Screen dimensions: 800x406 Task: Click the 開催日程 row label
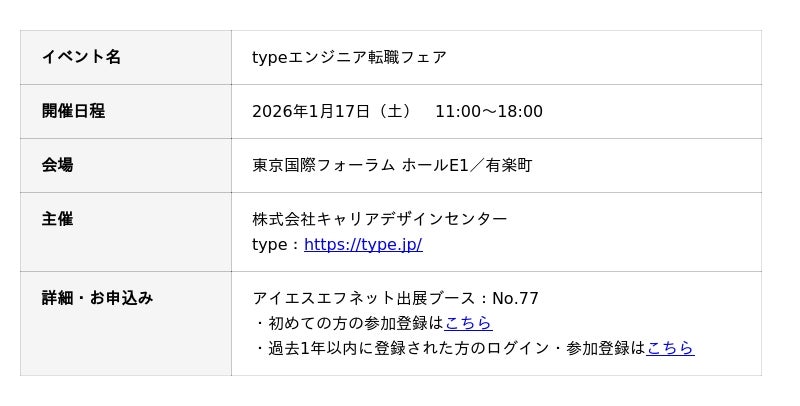click(73, 111)
